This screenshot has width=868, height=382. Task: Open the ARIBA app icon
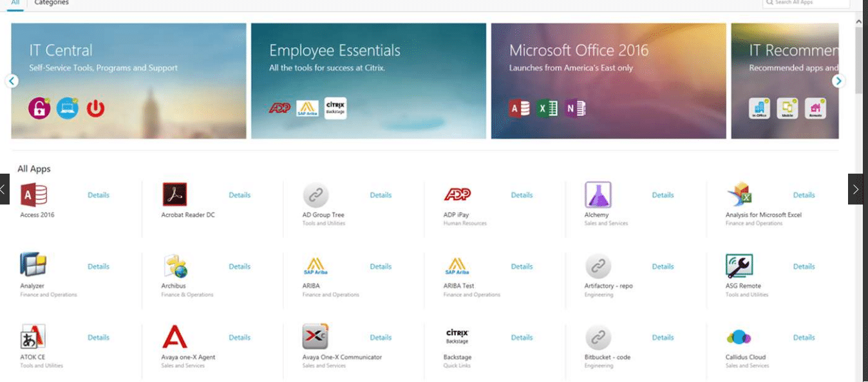(316, 266)
